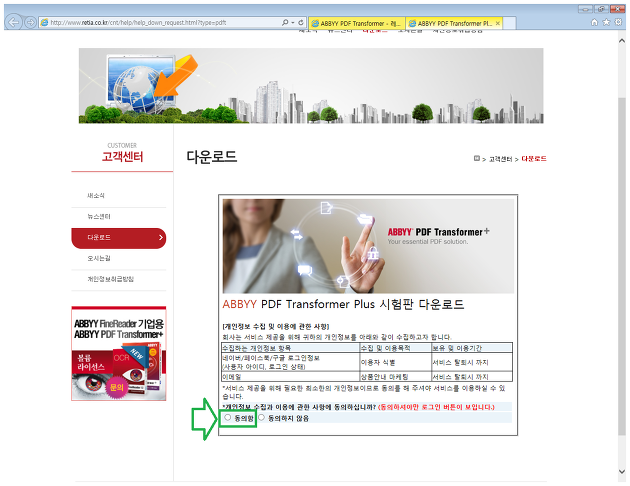Click the 상품안내 마케팅 table cell
Image resolution: width=630 pixels, height=486 pixels.
click(395, 376)
